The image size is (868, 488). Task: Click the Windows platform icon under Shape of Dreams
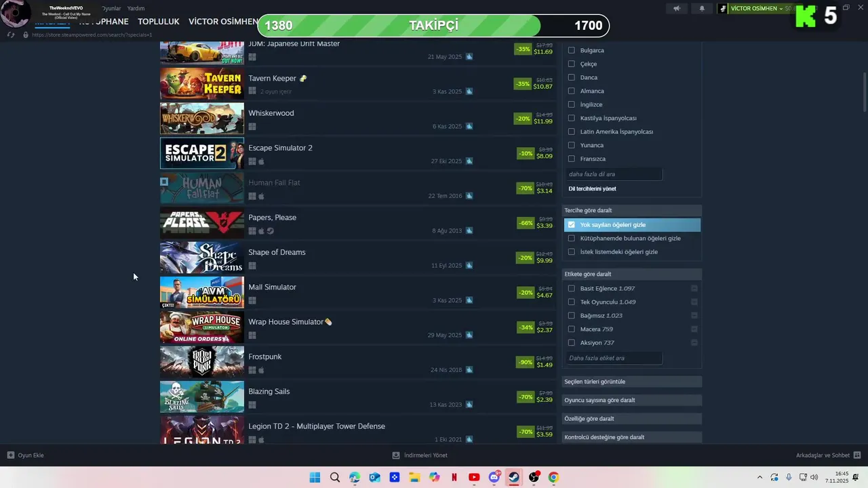252,266
